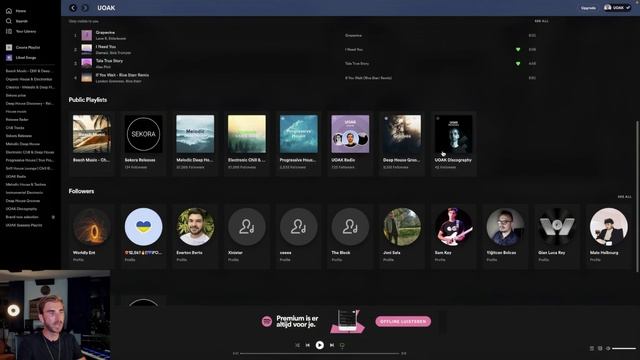
Task: Select the Tale True Story track title
Action: pyautogui.click(x=109, y=61)
